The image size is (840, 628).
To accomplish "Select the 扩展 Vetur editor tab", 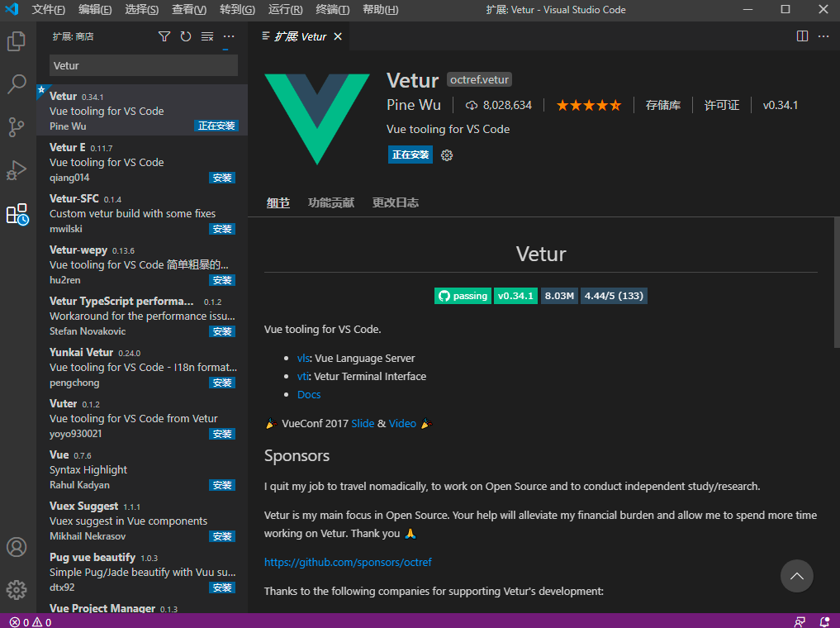I will click(x=300, y=36).
